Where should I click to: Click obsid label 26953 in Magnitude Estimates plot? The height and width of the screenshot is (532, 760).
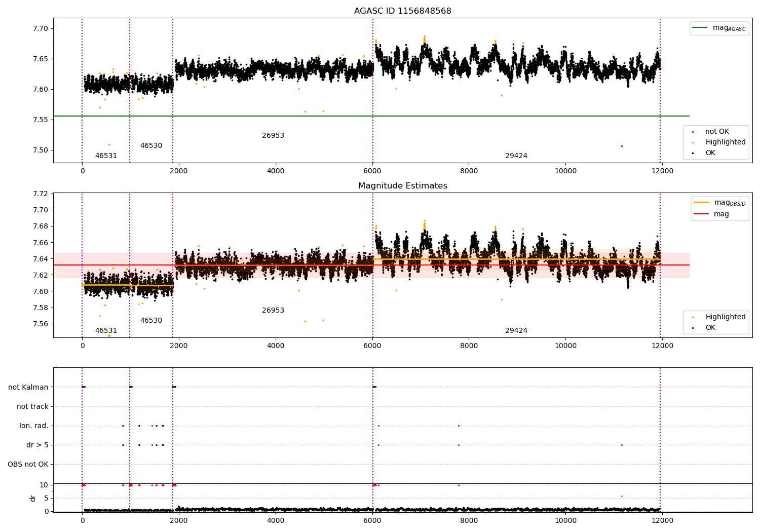[273, 311]
